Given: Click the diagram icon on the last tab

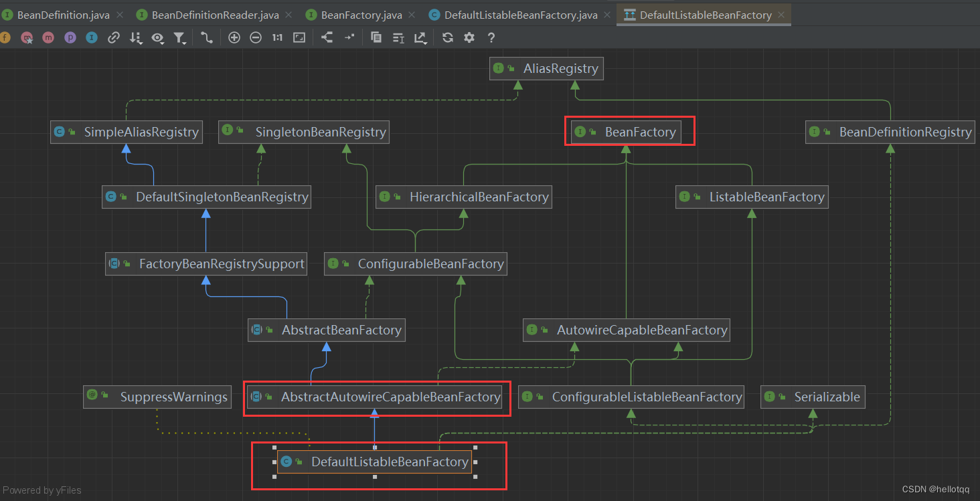Looking at the screenshot, I should 629,15.
